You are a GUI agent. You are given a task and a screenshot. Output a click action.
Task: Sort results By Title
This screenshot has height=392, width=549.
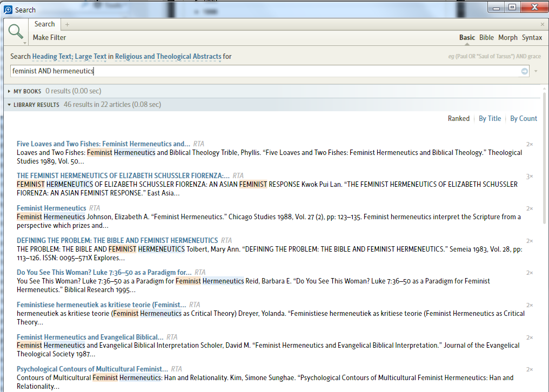click(x=490, y=119)
